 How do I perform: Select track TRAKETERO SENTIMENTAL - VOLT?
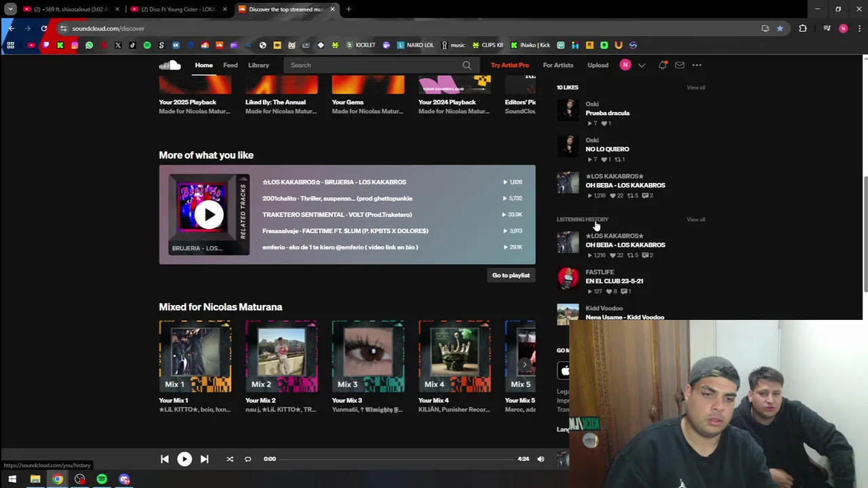pyautogui.click(x=337, y=215)
